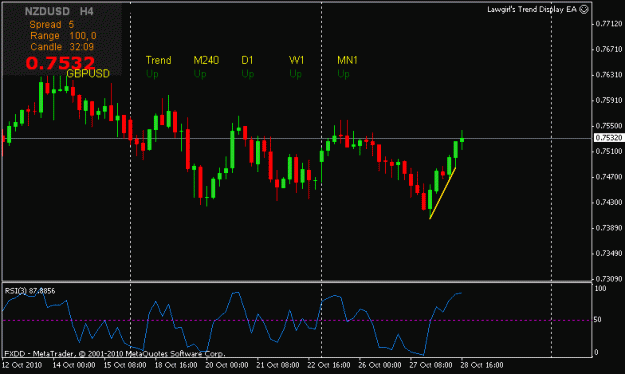This screenshot has height=374, width=625.
Task: Click the MN1 timeframe label
Action: pyautogui.click(x=347, y=60)
